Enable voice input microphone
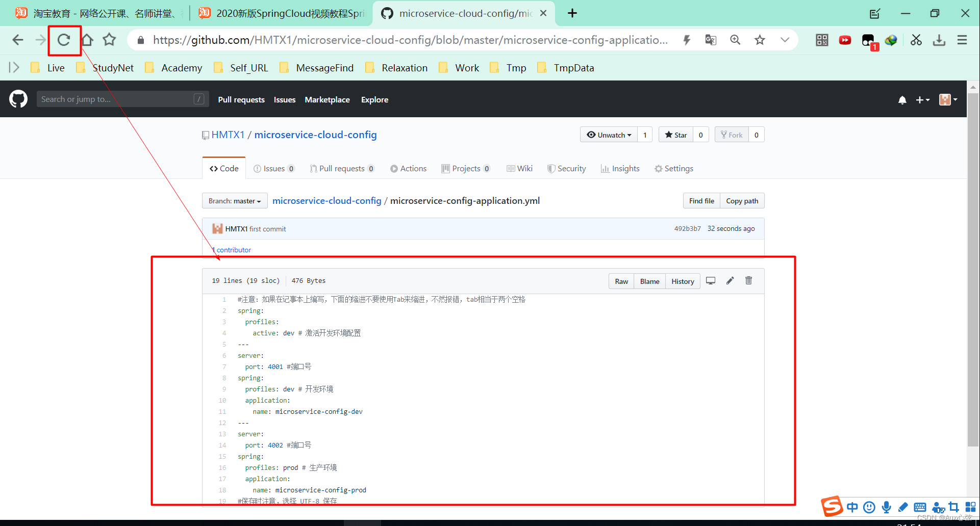Screen dimensions: 980x526 coord(886,507)
